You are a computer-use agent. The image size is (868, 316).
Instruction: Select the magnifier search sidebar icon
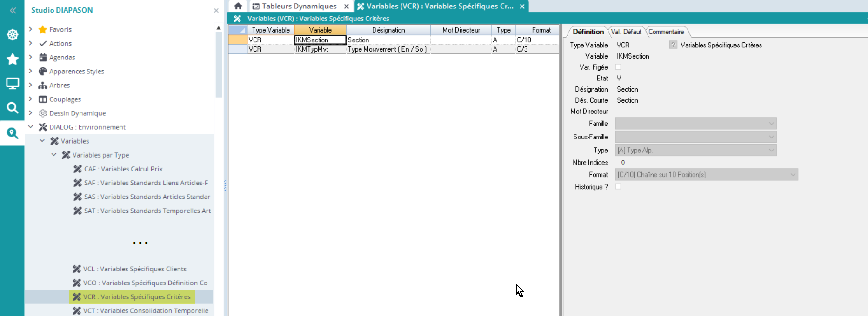pyautogui.click(x=13, y=108)
